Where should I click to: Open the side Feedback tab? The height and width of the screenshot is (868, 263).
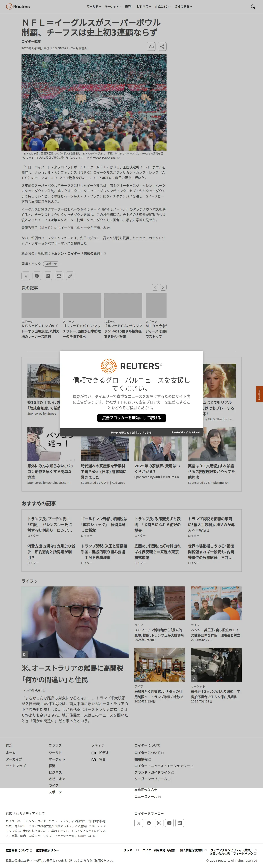coord(259,394)
